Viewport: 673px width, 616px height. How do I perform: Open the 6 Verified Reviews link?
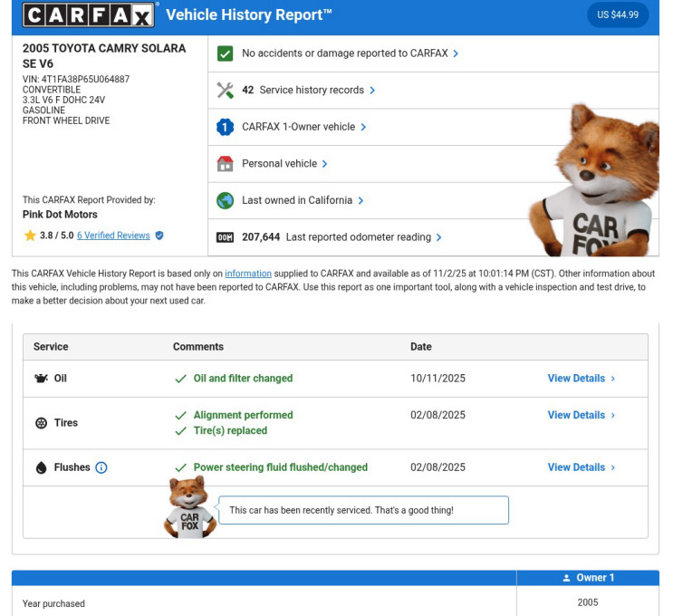click(x=113, y=236)
